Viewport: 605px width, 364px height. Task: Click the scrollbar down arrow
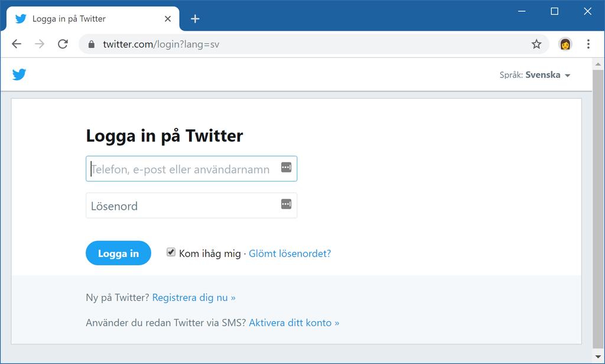click(598, 357)
